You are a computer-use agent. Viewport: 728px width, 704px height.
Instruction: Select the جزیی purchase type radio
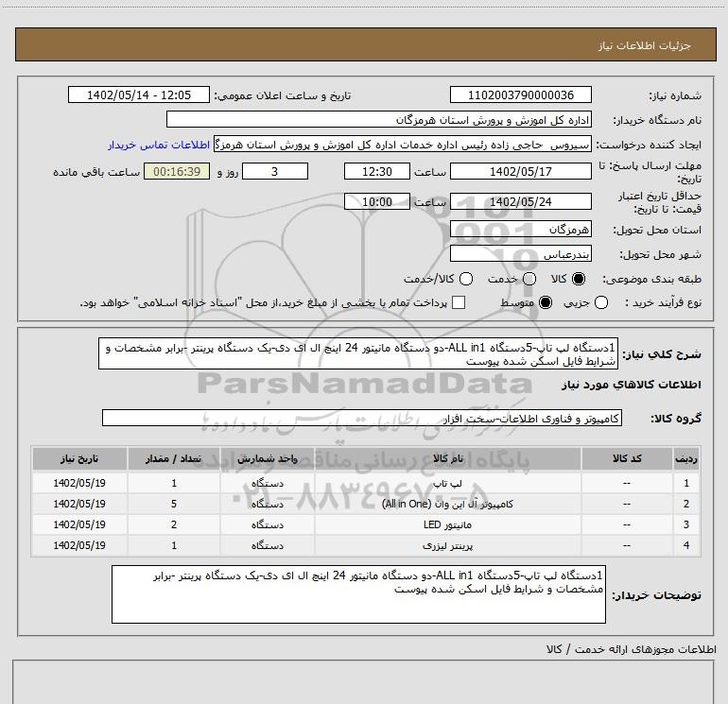coord(601,302)
